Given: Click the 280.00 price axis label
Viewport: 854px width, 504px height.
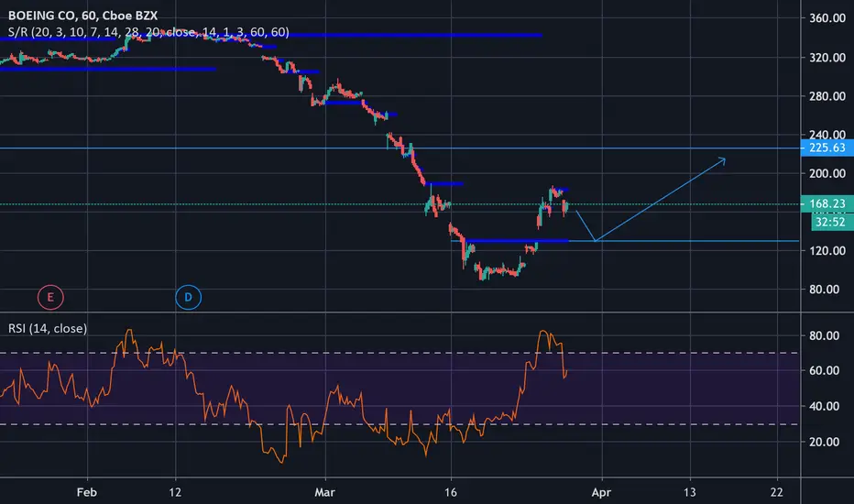Looking at the screenshot, I should click(827, 96).
